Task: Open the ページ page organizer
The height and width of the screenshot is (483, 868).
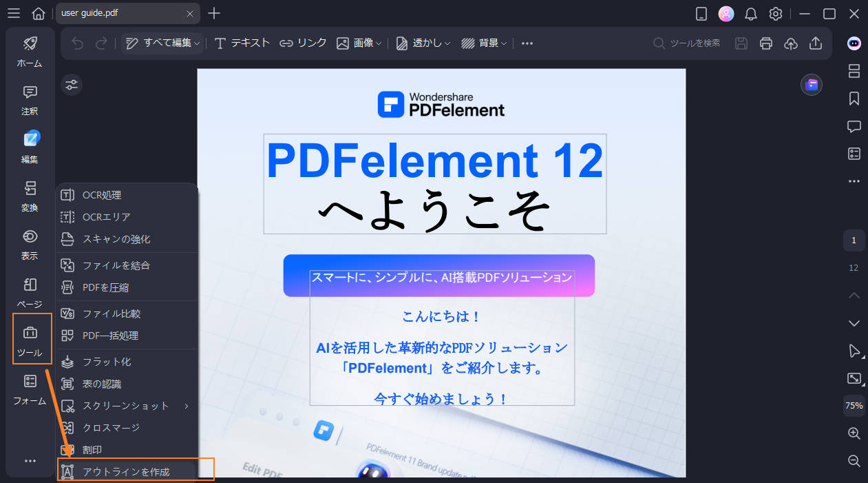Action: [30, 294]
